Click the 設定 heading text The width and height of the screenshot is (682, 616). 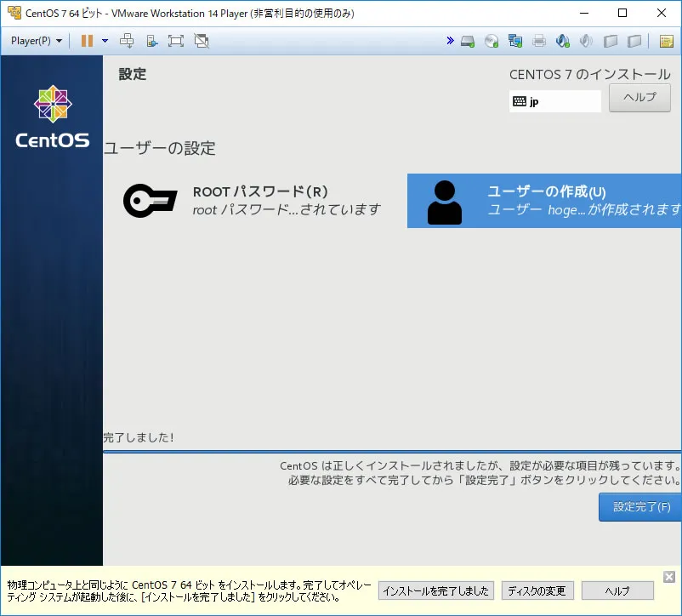[133, 74]
